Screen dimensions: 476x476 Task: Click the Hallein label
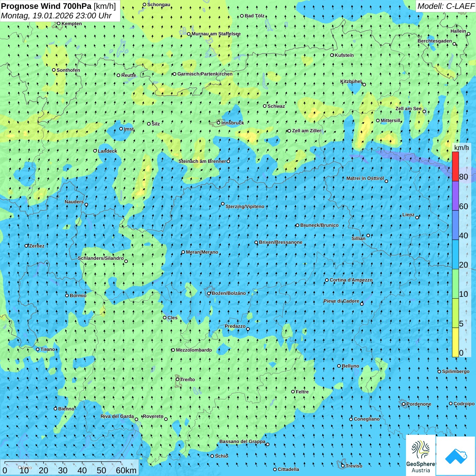pyautogui.click(x=458, y=31)
